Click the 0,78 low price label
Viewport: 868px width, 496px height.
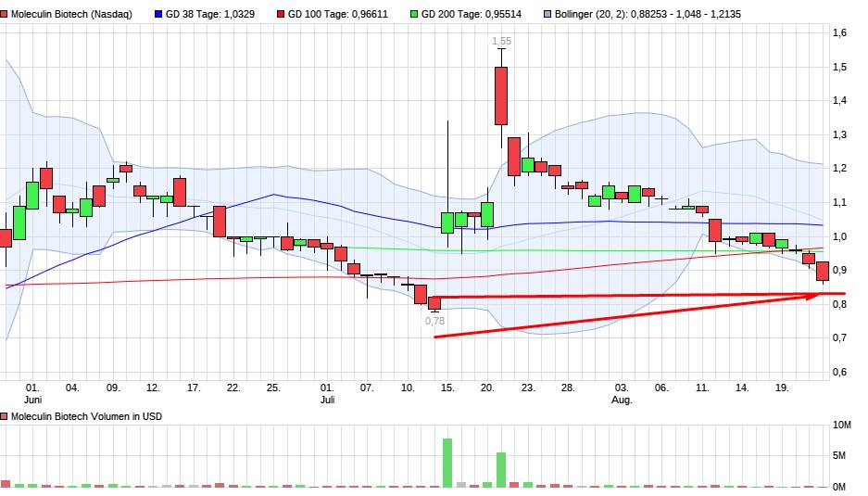click(x=434, y=321)
